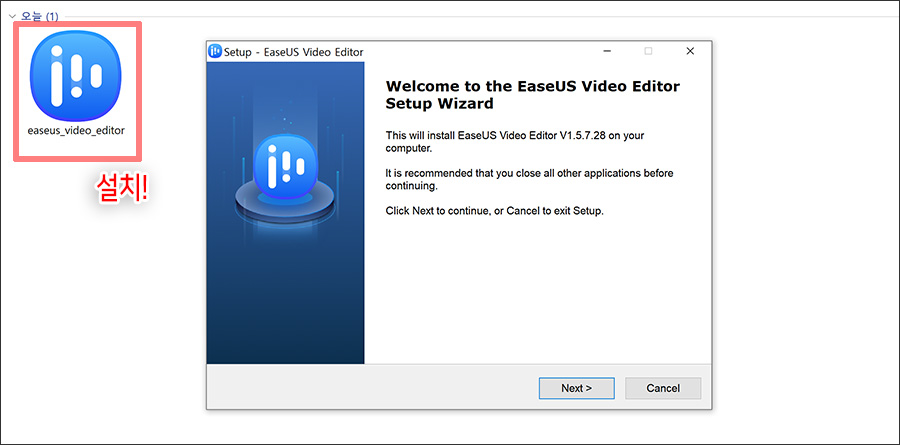
Task: Click the disabled maximize button in Setup
Action: [648, 51]
